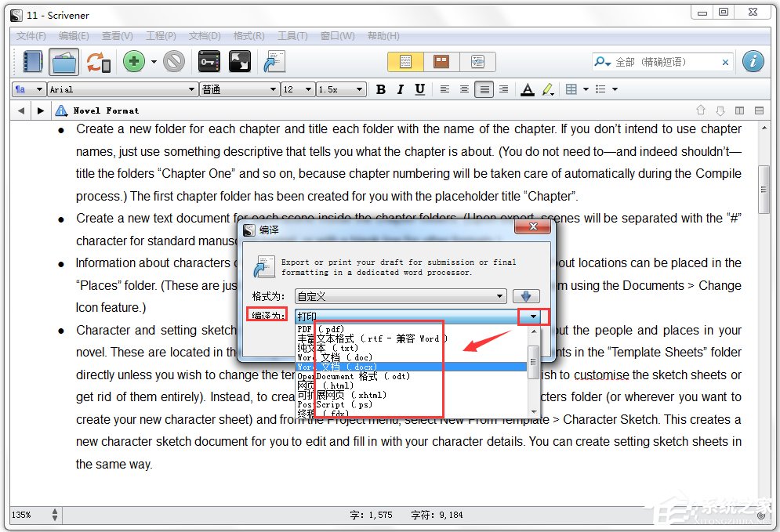Open the 工具(T) menu
This screenshot has width=780, height=532.
click(x=292, y=36)
